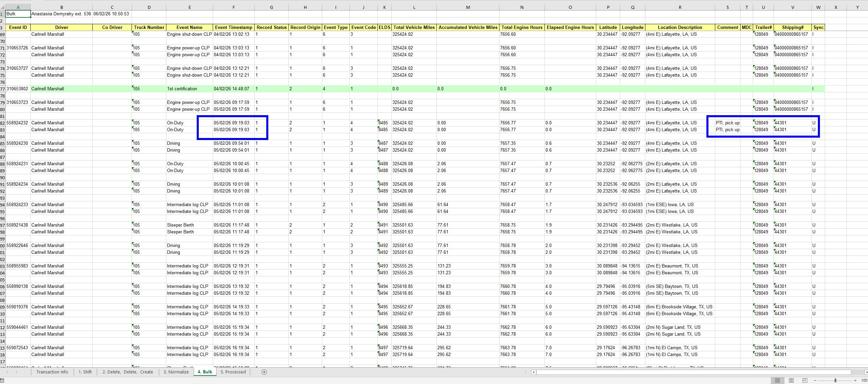Select the Event Timestamp header cell

pos(234,27)
